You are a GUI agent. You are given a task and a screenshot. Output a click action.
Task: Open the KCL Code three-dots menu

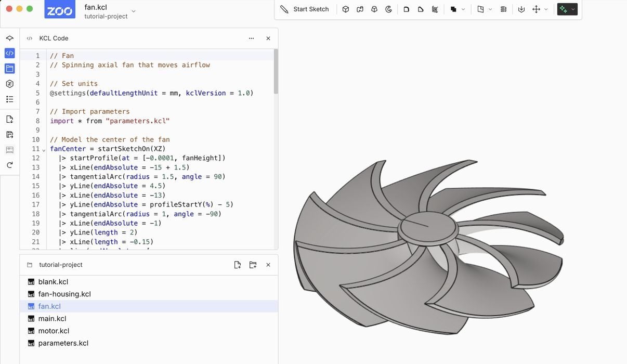(x=252, y=38)
